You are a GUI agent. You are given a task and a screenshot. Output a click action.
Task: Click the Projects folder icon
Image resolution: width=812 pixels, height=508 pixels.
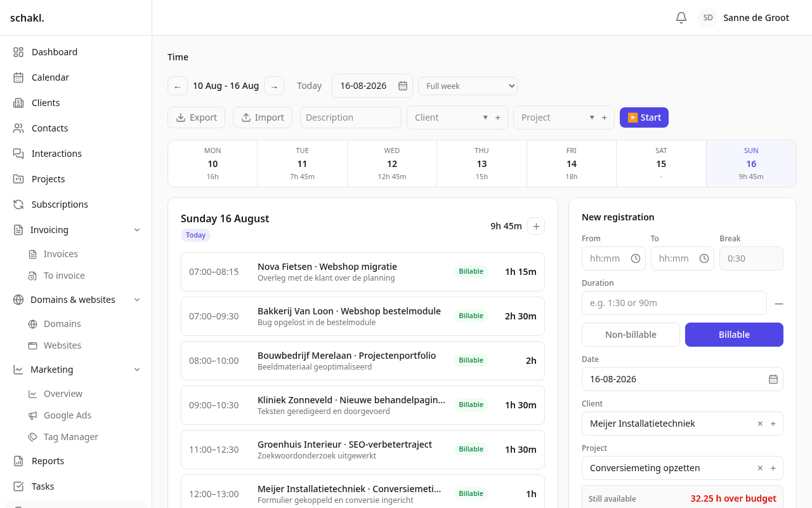[18, 179]
